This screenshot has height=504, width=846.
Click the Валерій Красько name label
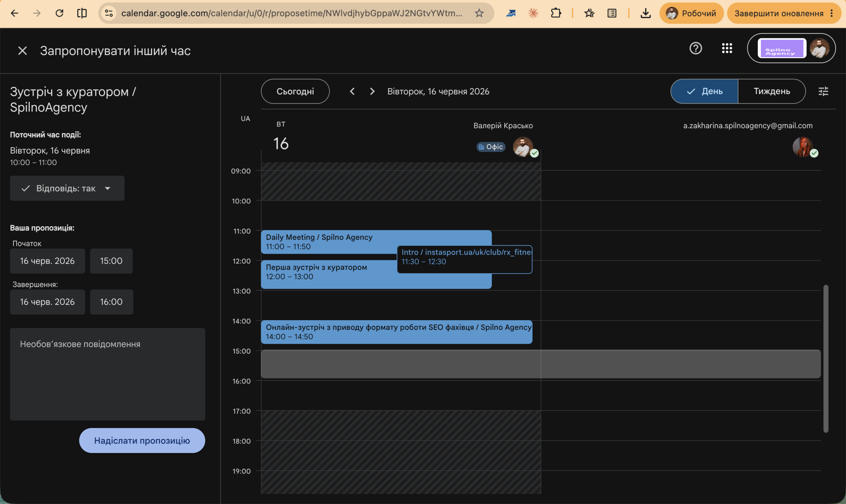pyautogui.click(x=503, y=126)
